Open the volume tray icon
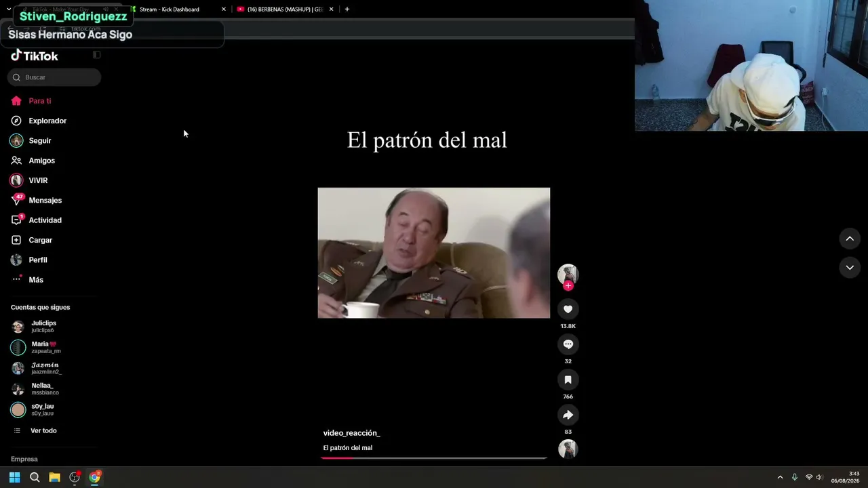The width and height of the screenshot is (868, 488). [x=819, y=477]
